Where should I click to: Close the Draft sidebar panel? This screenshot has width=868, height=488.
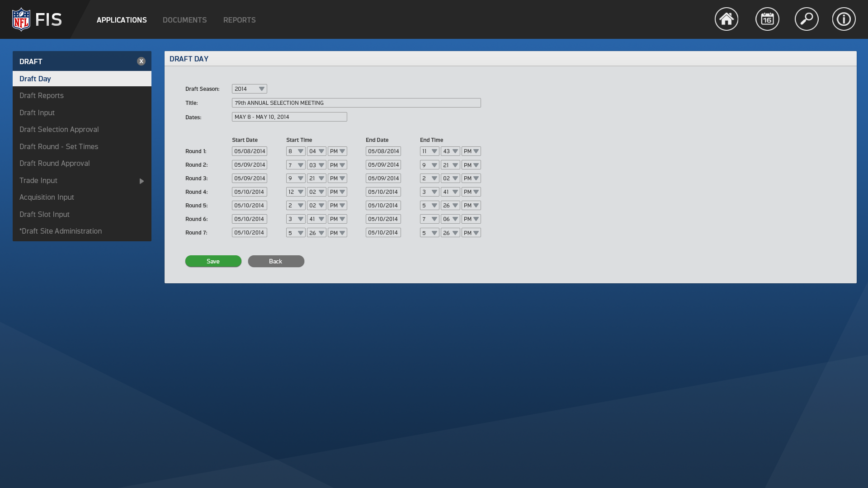141,61
